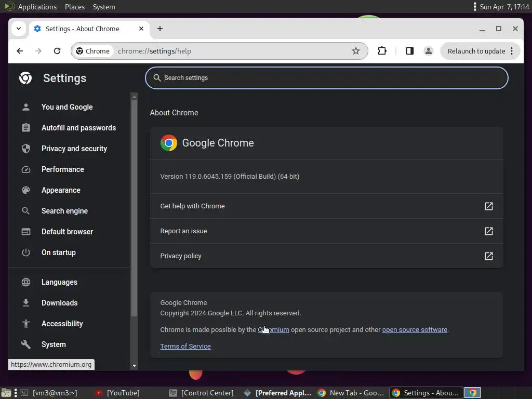The image size is (532, 399).
Task: Switch to New Tab - Google taskbar window
Action: [351, 393]
